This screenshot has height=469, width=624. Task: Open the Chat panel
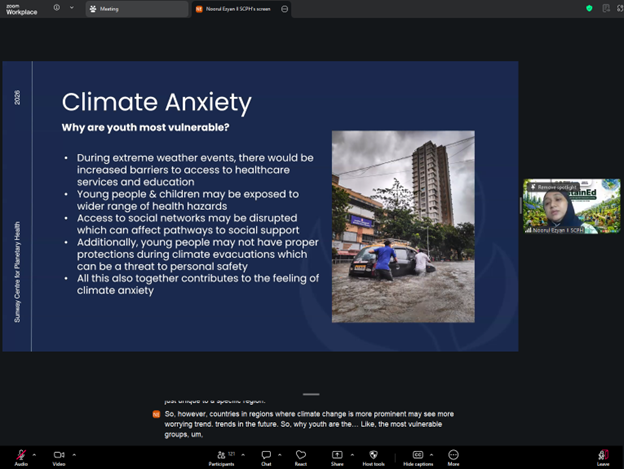(266, 454)
